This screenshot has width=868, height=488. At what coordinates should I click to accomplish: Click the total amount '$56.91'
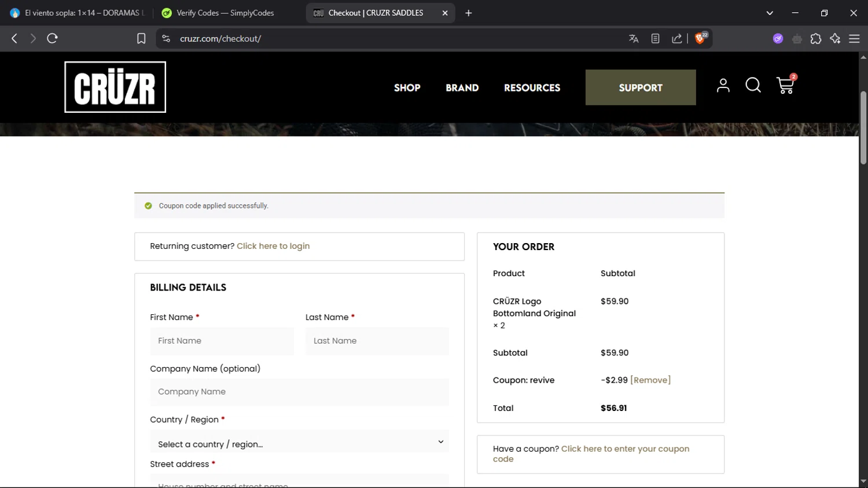coord(613,408)
